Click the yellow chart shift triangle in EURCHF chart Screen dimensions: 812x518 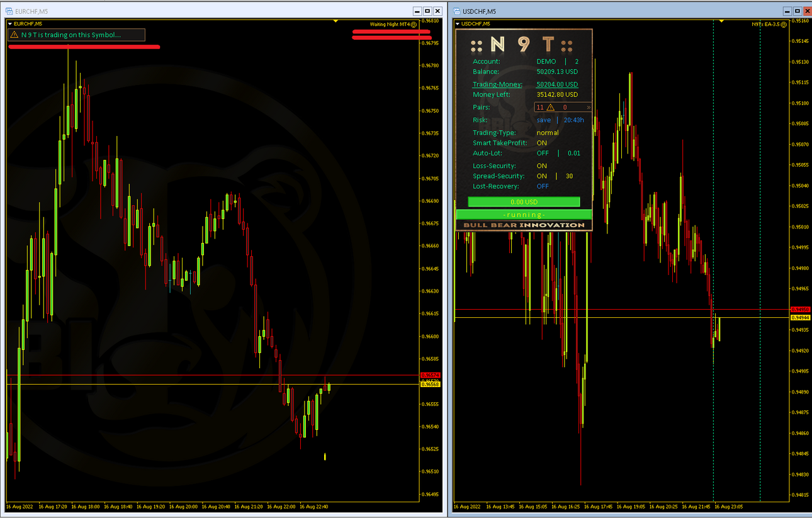(x=337, y=22)
